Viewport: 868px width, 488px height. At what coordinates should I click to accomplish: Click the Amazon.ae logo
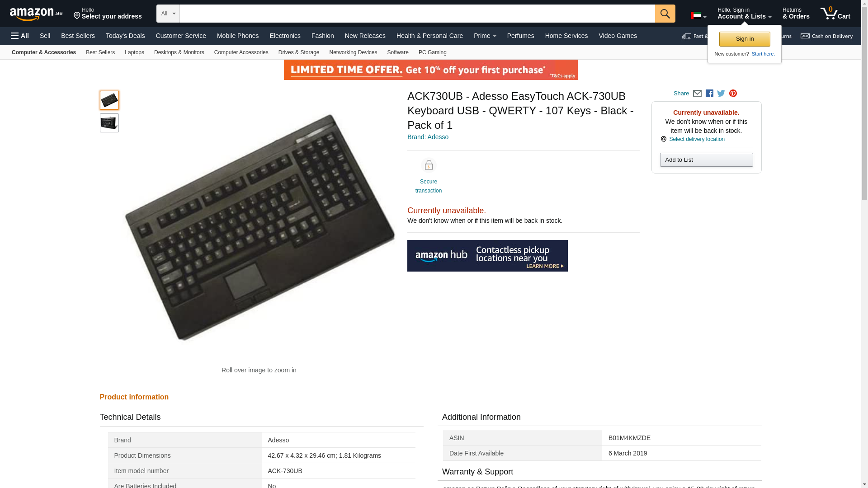tap(36, 14)
